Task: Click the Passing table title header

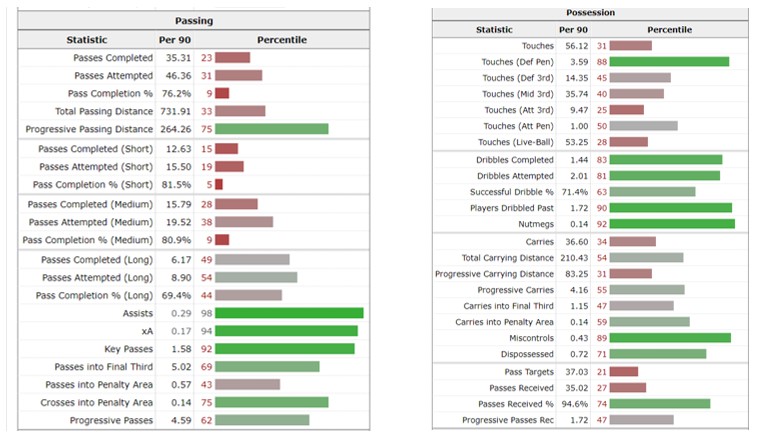Action: (x=193, y=21)
